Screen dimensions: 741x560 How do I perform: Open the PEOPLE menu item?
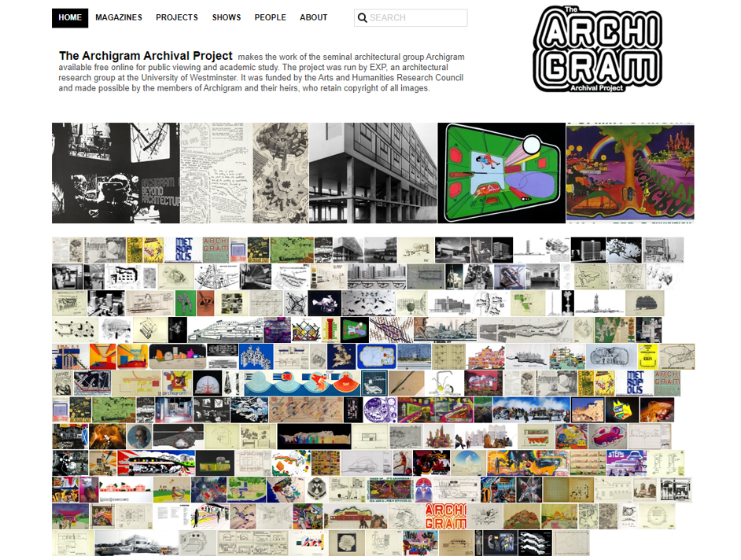click(x=271, y=17)
